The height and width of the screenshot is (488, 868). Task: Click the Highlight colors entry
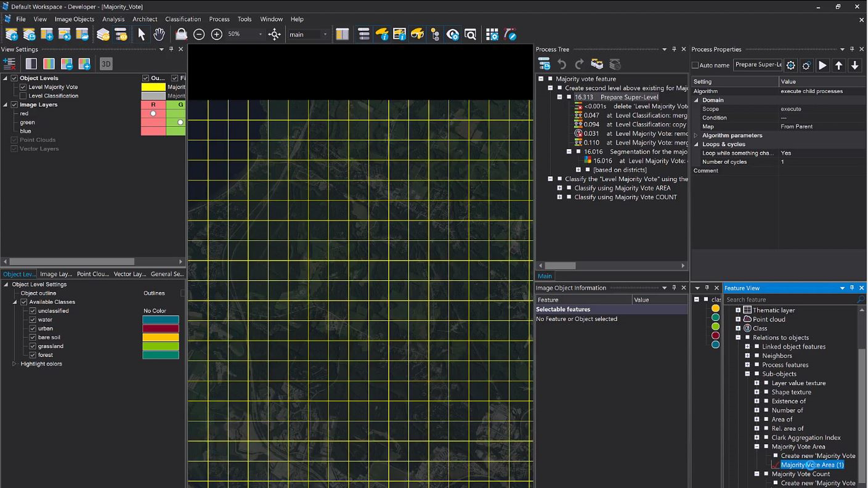tap(41, 364)
